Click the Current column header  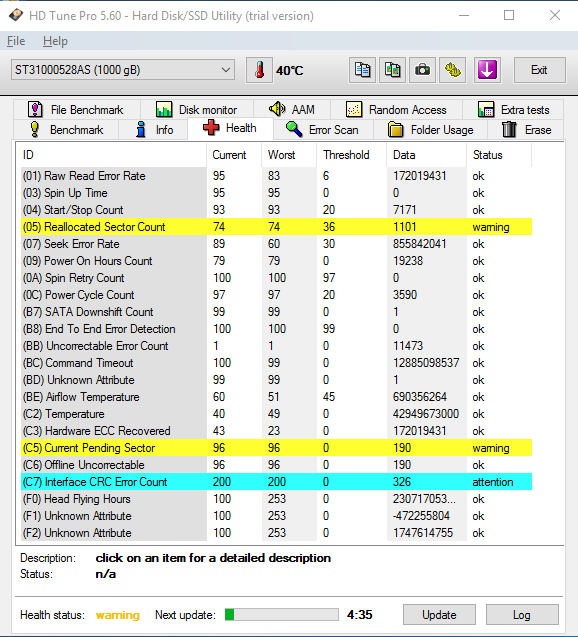(234, 155)
